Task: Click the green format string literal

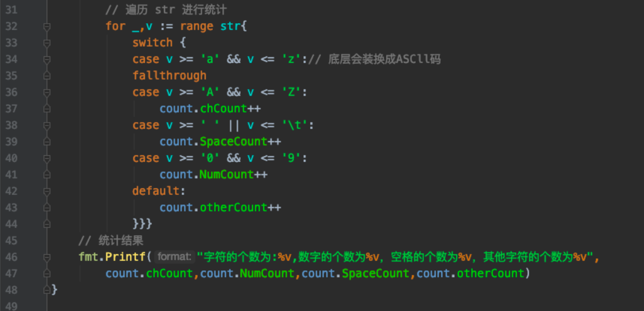Action: [x=392, y=257]
